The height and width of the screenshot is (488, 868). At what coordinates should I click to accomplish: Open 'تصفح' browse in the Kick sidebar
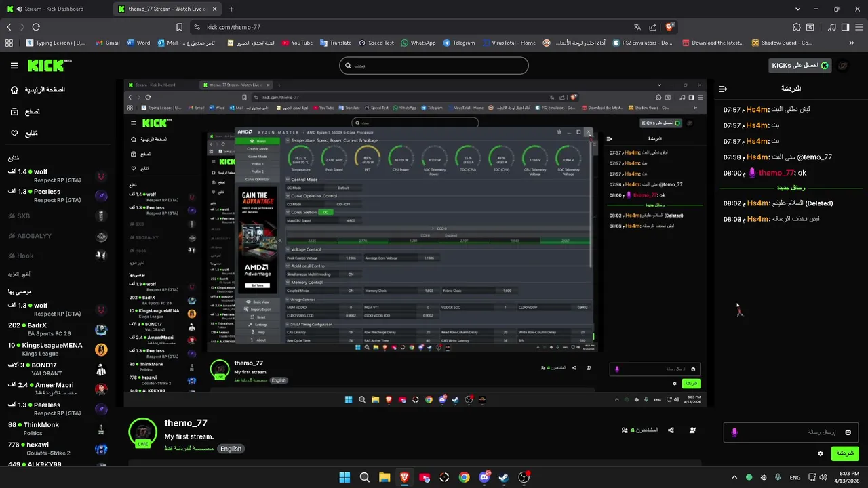click(26, 112)
